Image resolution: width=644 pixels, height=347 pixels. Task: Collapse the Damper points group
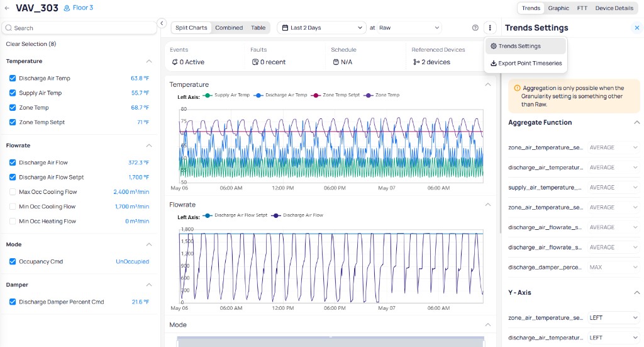point(149,285)
